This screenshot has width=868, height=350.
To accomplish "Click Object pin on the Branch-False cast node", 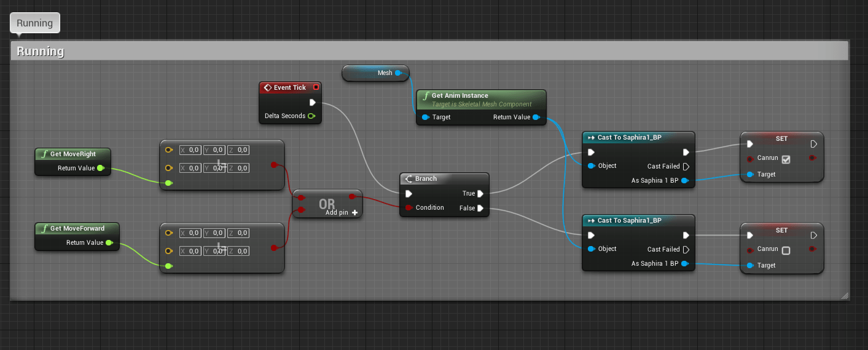I will click(591, 249).
